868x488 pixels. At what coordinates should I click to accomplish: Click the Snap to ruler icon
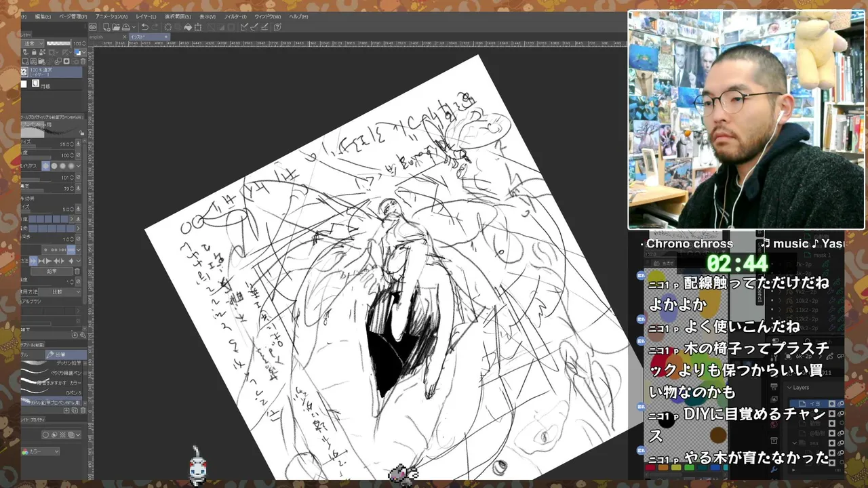pyautogui.click(x=244, y=27)
